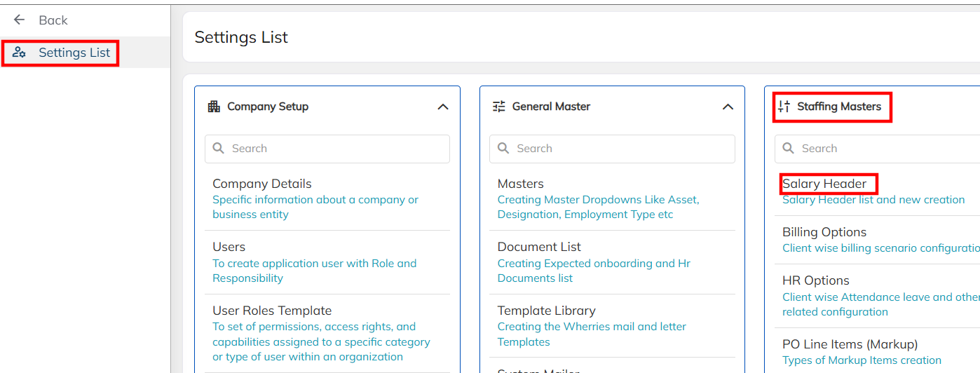Click the Staffing Masters search magnifier icon
This screenshot has width=980, height=373.
pos(788,149)
